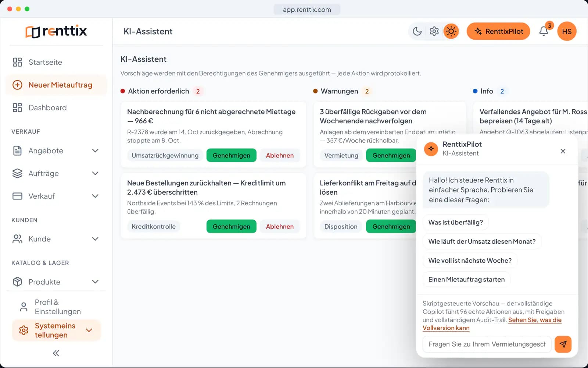Image resolution: width=588 pixels, height=368 pixels.
Task: Open Profil & Einstellungen
Action: pyautogui.click(x=56, y=307)
